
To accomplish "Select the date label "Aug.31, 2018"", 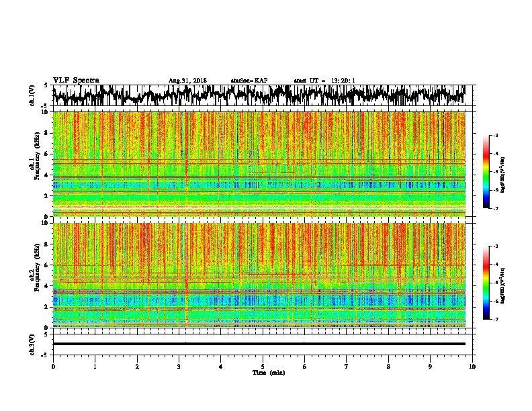I will coord(187,81).
